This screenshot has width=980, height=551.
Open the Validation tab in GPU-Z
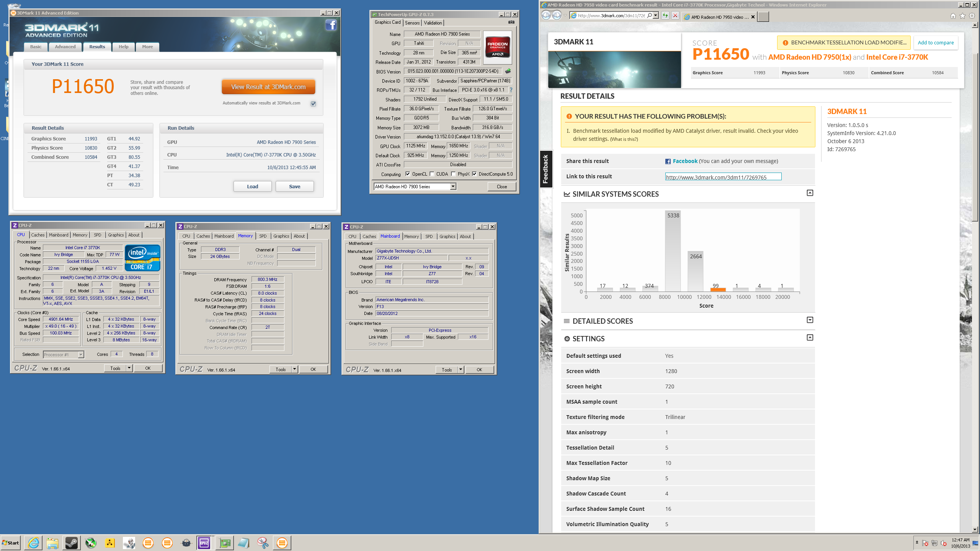[x=433, y=23]
